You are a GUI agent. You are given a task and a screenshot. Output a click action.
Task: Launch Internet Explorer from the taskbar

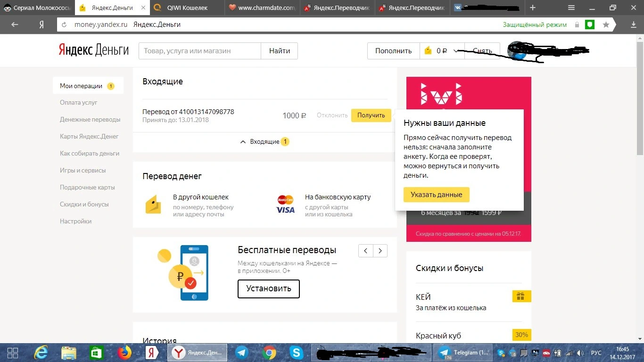point(41,353)
